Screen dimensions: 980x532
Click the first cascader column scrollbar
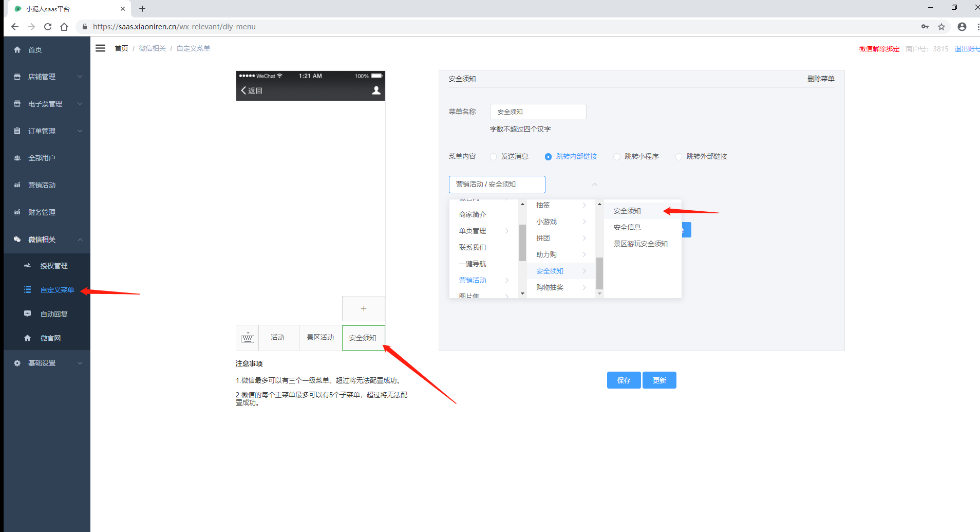(522, 243)
